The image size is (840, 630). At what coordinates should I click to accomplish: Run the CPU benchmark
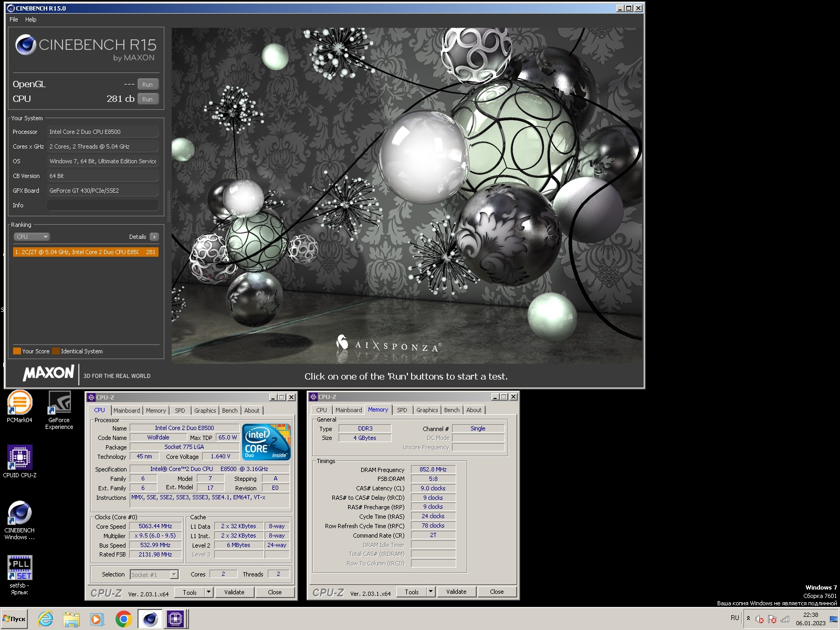click(x=148, y=99)
